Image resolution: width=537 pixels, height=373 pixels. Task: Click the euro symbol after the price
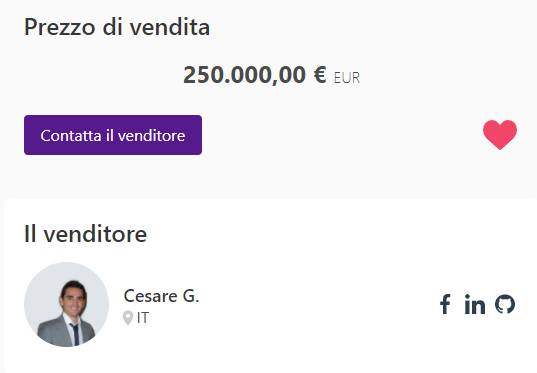tap(320, 75)
